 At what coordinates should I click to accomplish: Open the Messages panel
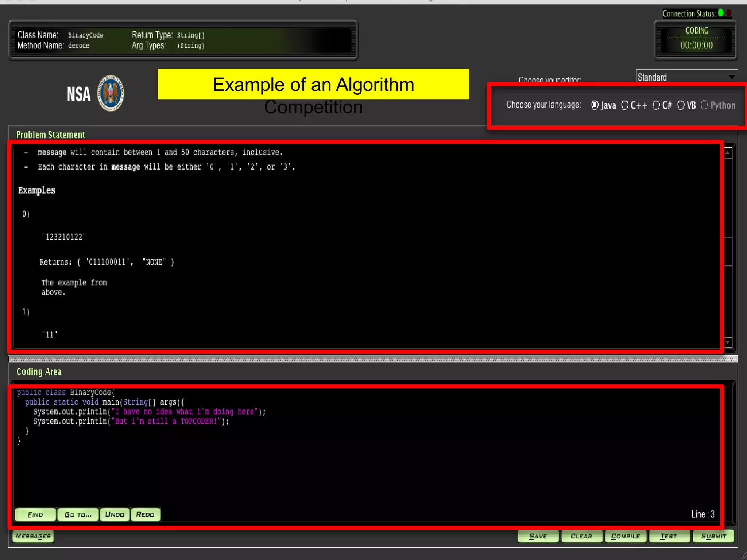pyautogui.click(x=33, y=536)
